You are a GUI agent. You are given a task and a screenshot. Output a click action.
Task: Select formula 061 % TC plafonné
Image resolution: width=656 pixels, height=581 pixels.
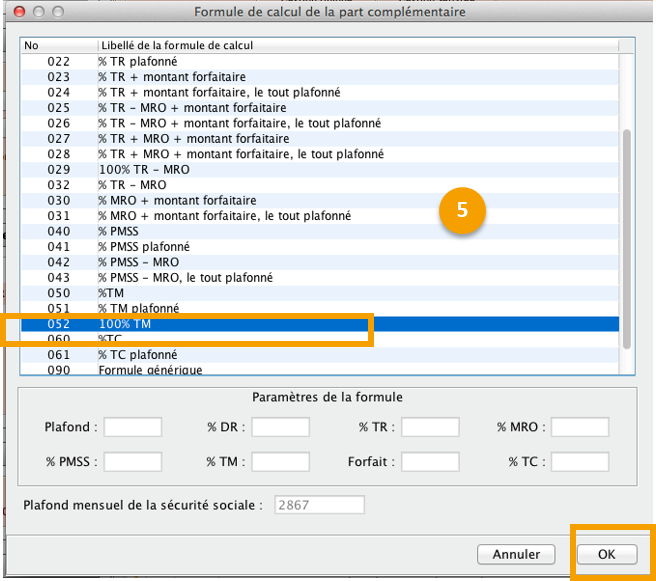[300, 355]
